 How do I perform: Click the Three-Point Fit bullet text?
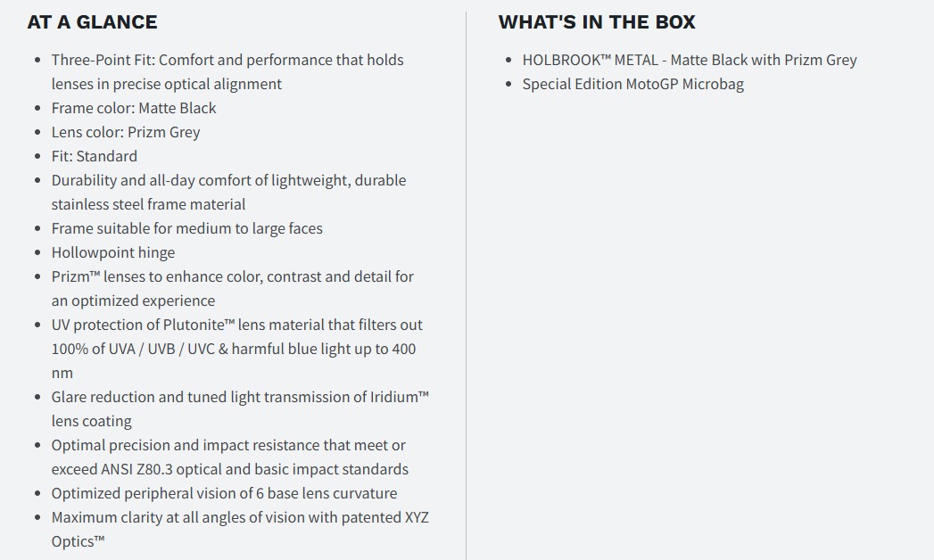click(x=227, y=60)
